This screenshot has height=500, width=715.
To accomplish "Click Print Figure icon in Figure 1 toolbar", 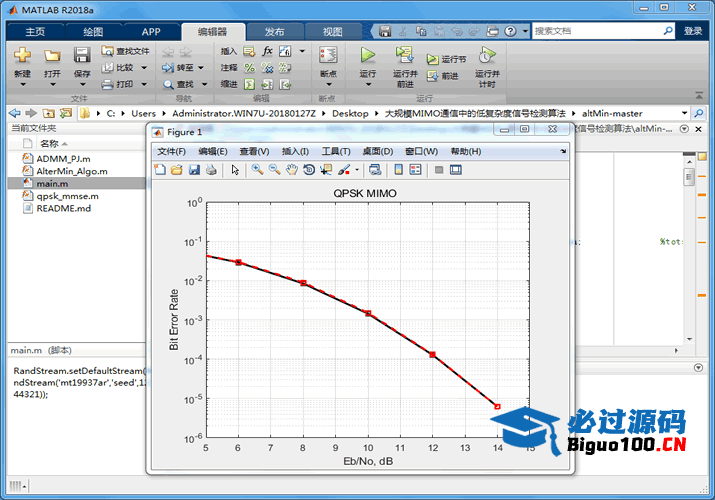I will tap(211, 170).
